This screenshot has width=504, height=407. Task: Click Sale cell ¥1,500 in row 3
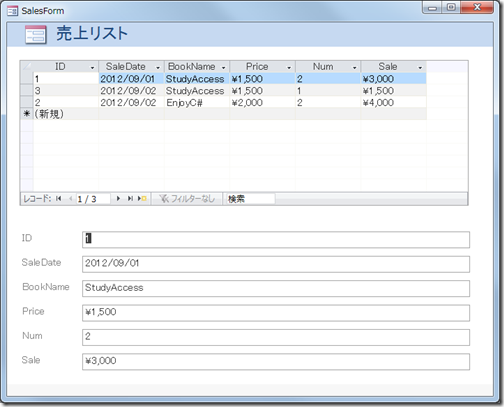pyautogui.click(x=394, y=90)
